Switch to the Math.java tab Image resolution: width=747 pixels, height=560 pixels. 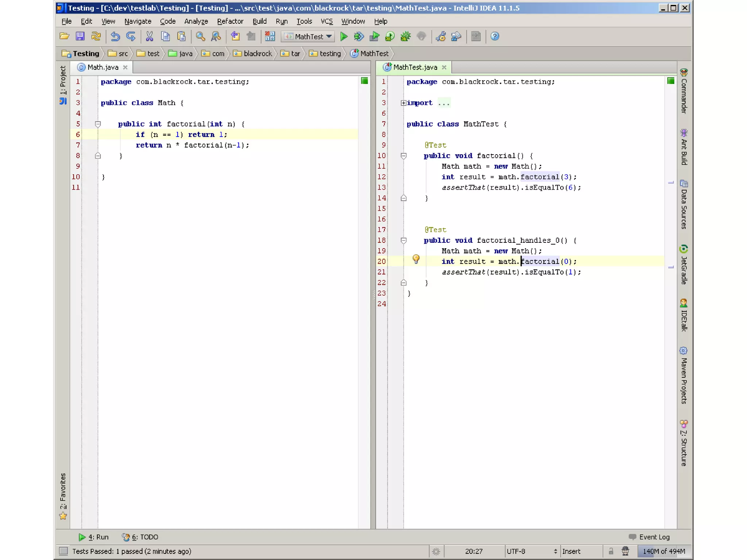point(102,67)
